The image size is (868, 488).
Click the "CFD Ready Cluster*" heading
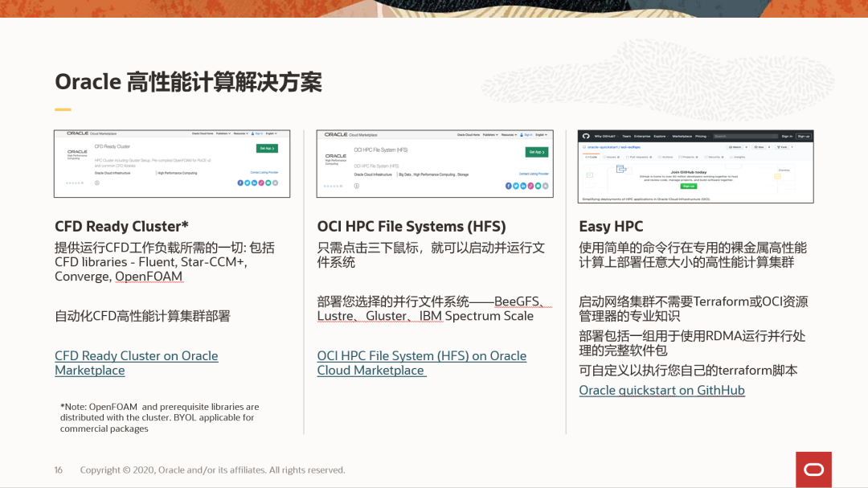(x=122, y=227)
